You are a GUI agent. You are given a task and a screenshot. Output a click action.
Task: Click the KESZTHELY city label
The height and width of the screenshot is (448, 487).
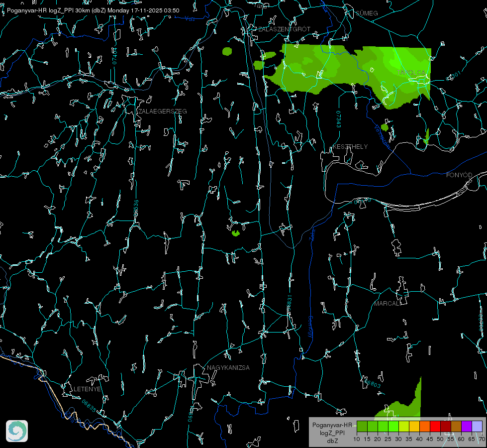click(350, 146)
